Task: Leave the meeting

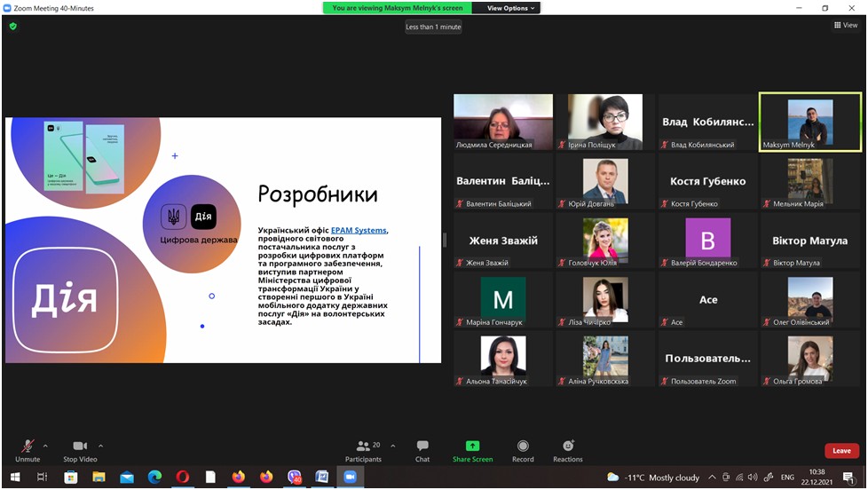Action: 841,451
